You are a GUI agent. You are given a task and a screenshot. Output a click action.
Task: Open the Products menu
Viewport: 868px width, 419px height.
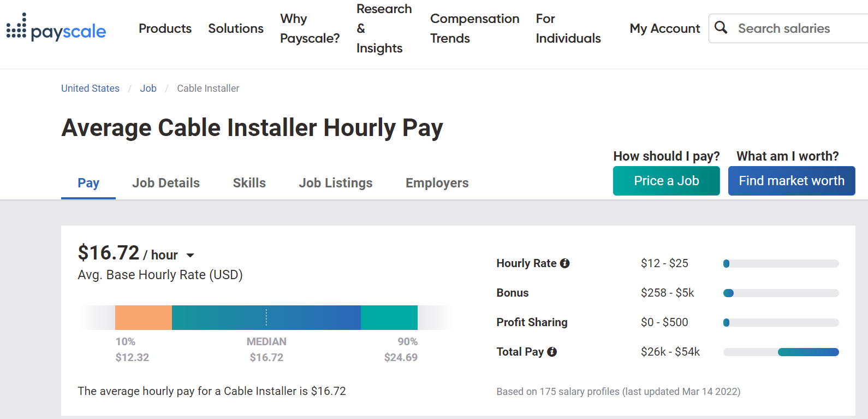165,28
